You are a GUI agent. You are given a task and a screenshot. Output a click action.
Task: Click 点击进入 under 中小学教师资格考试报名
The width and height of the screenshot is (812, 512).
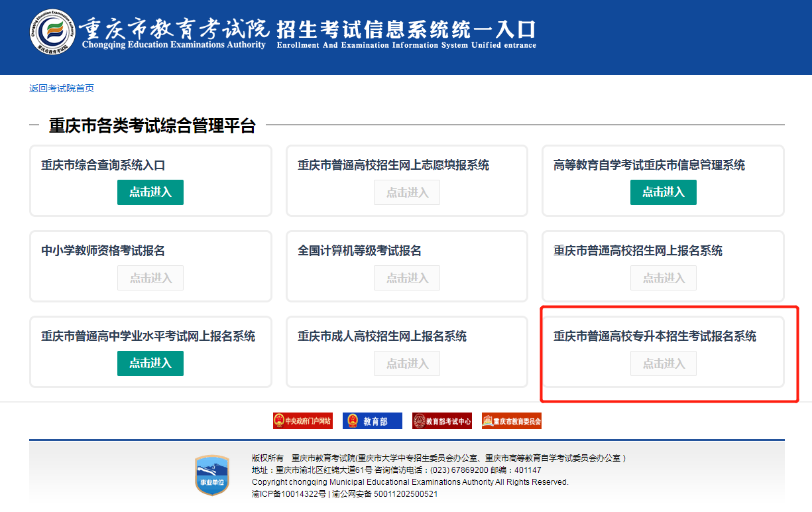click(150, 278)
